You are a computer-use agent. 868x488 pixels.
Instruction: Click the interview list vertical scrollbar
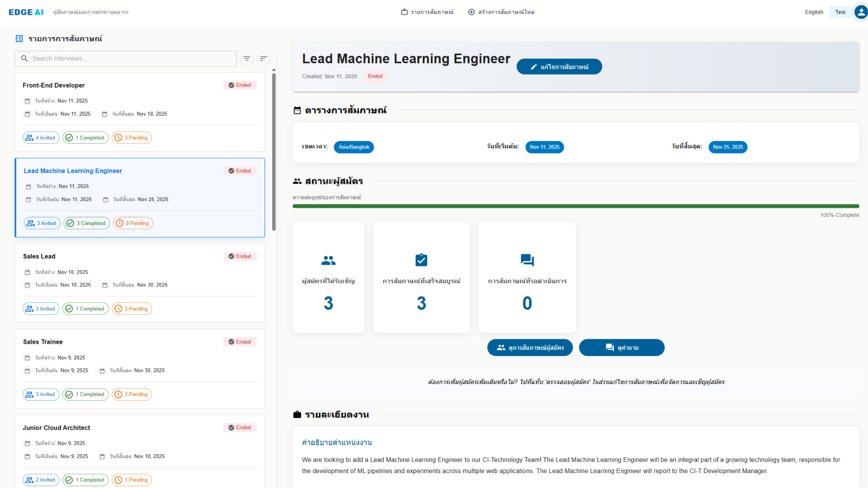pos(274,151)
